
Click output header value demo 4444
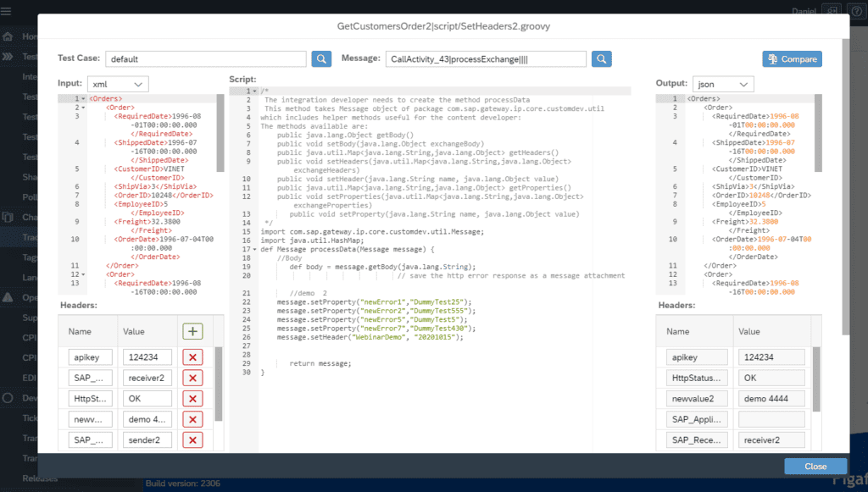pos(771,399)
